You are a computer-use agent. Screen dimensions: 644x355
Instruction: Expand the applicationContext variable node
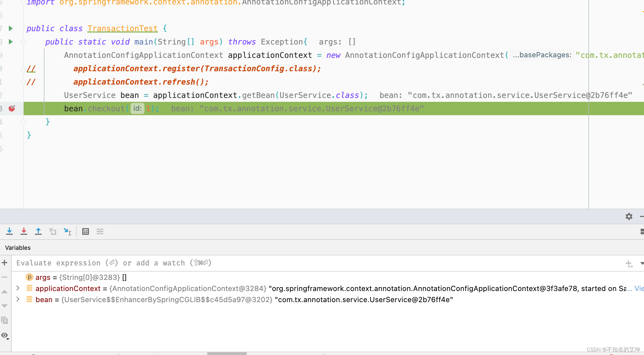click(x=18, y=288)
